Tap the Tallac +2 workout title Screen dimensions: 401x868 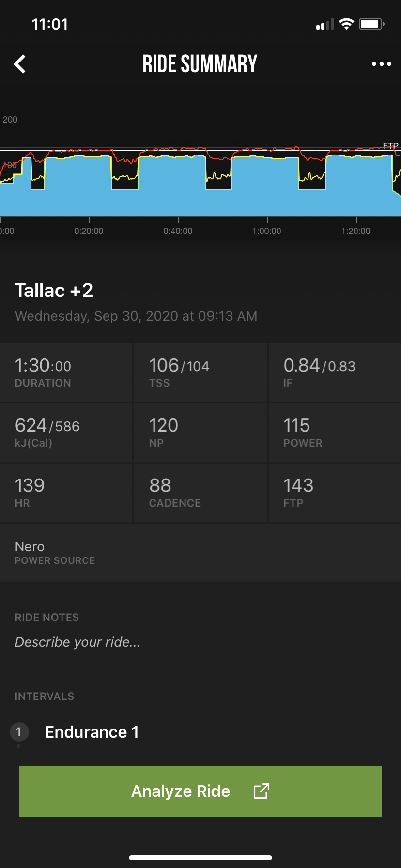pos(54,291)
